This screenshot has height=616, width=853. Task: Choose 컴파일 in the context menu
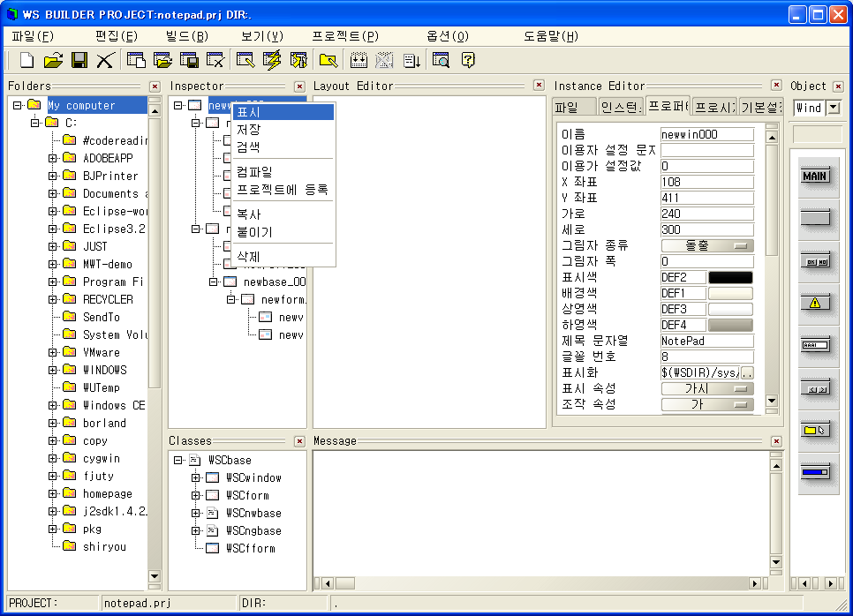point(283,172)
